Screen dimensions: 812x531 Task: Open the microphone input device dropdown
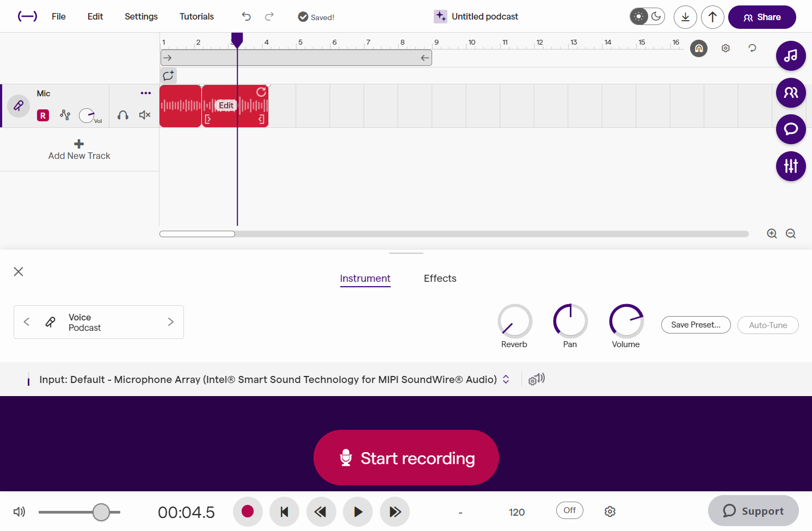pos(274,379)
